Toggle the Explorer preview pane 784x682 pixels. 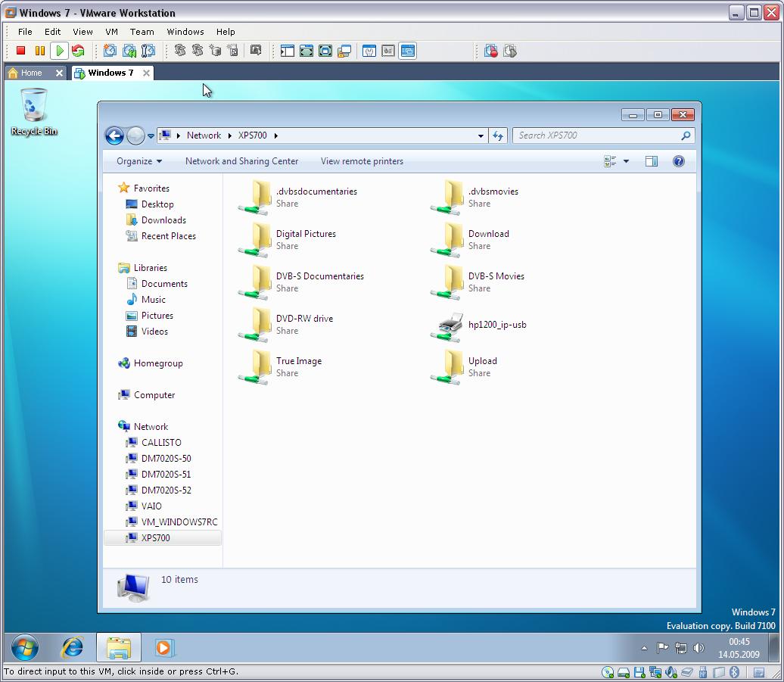coord(652,161)
